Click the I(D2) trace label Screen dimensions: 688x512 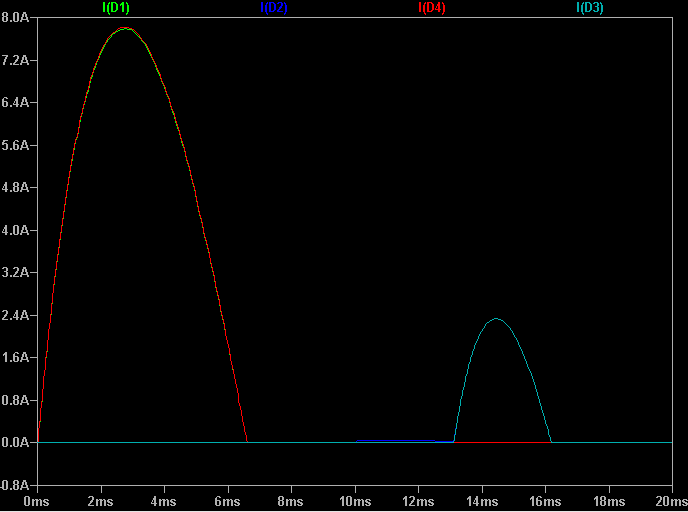point(274,7)
